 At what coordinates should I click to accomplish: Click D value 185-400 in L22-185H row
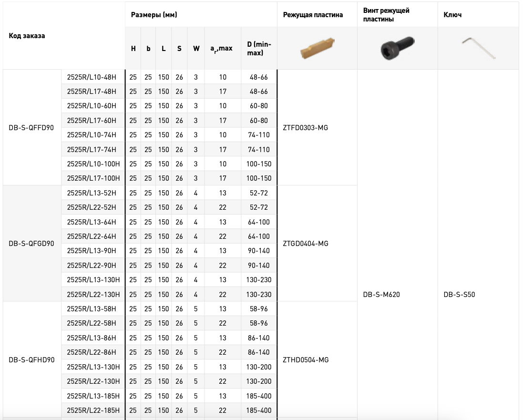(259, 410)
